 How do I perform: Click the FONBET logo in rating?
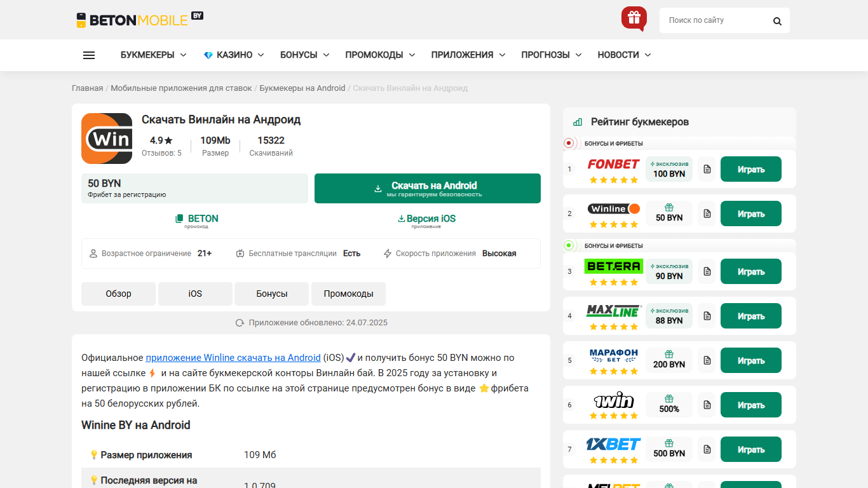pos(613,164)
